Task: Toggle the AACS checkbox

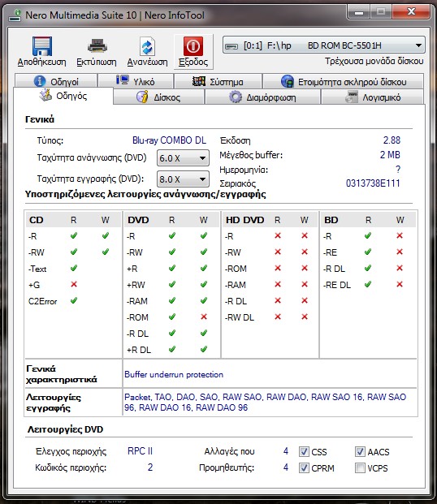Action: coord(360,451)
